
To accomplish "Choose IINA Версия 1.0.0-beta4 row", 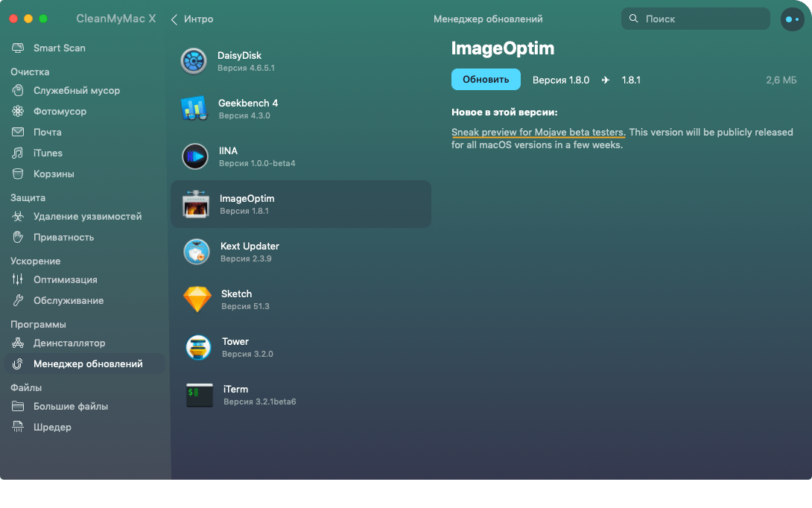I will 301,156.
